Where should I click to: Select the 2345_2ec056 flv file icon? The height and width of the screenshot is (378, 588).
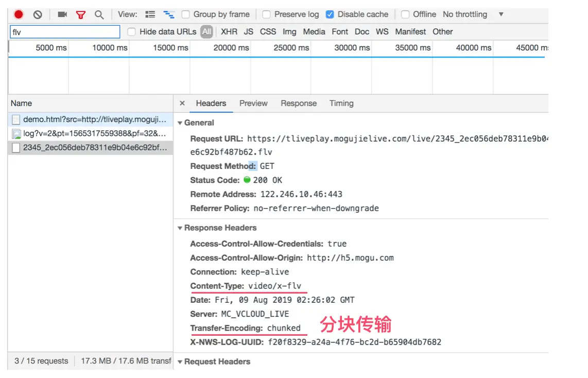click(16, 148)
